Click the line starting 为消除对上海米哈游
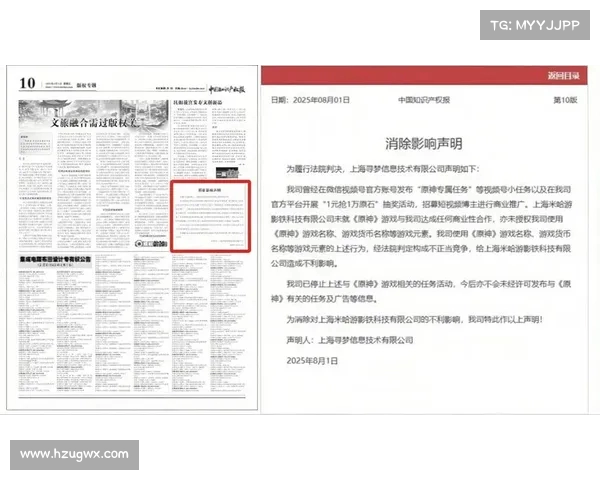The width and height of the screenshot is (600, 480). coord(414,319)
